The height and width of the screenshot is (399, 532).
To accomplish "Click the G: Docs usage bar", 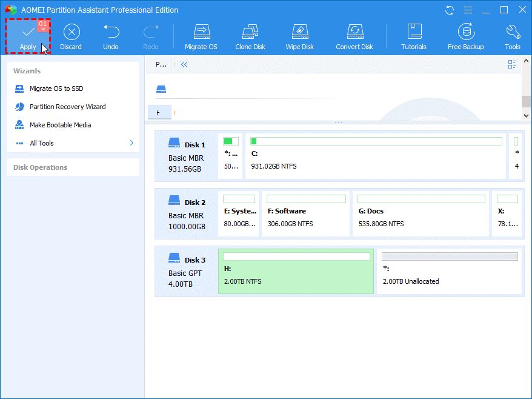I will [421, 199].
